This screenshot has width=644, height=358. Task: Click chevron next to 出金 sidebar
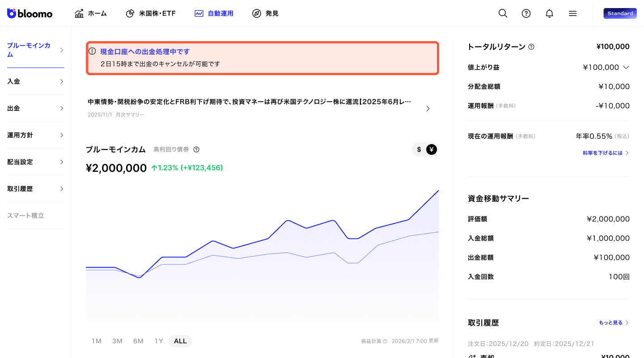click(62, 108)
